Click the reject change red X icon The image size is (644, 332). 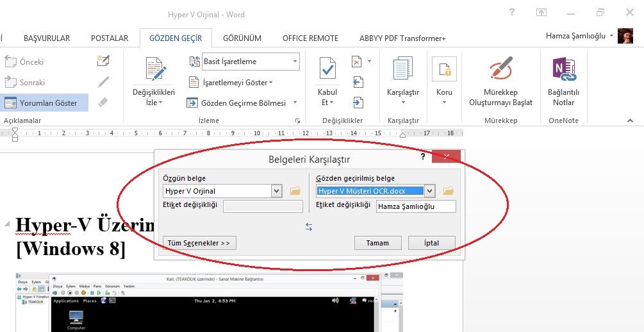(357, 62)
